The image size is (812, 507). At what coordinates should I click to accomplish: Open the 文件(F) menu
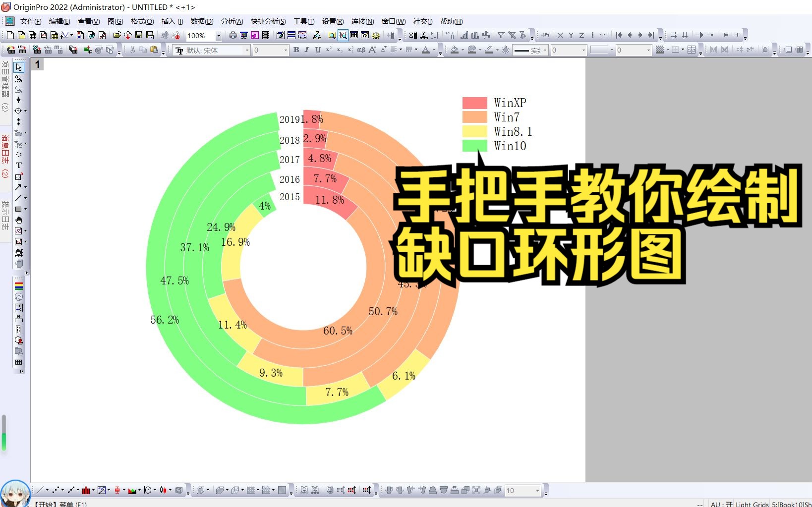(x=31, y=21)
